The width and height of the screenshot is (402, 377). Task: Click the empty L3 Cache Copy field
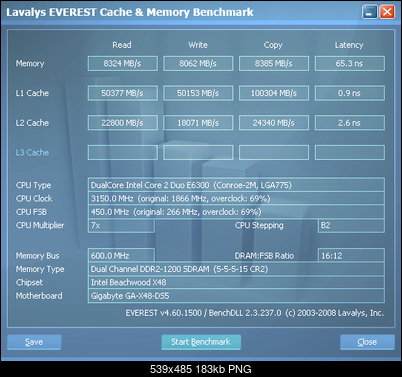(274, 152)
